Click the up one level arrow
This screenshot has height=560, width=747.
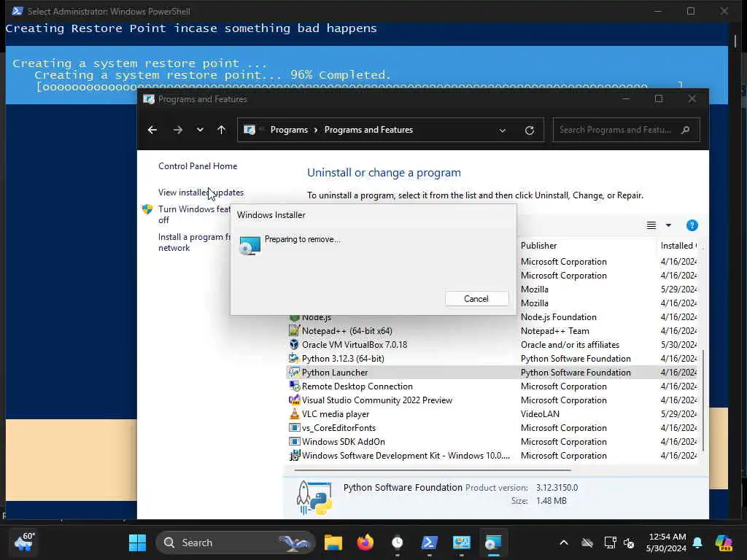(222, 130)
